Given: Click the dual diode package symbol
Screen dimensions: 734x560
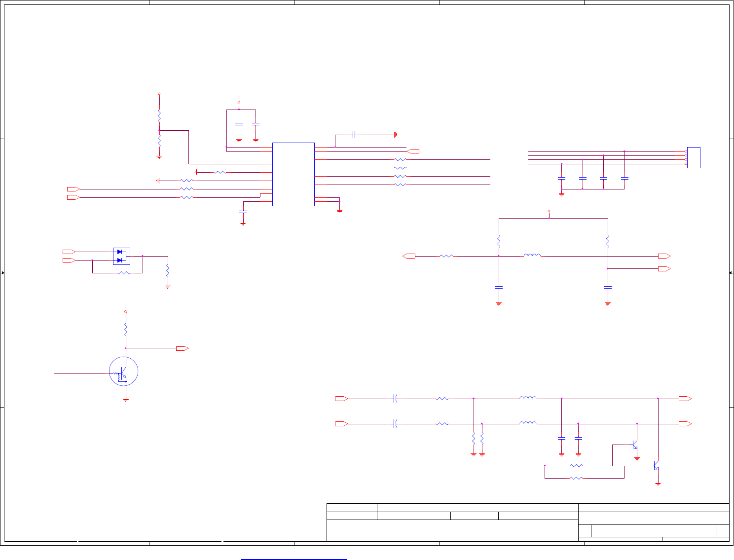Looking at the screenshot, I should pos(121,256).
